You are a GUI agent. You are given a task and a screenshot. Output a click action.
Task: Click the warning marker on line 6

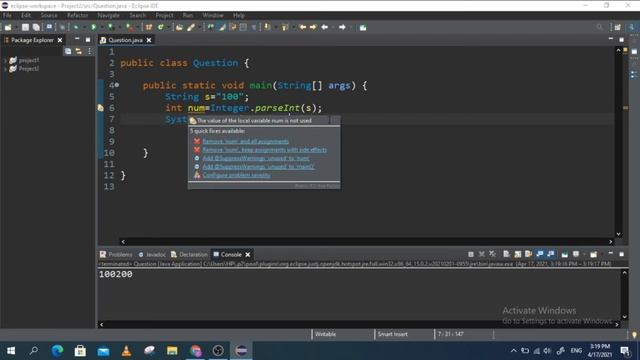coord(100,108)
